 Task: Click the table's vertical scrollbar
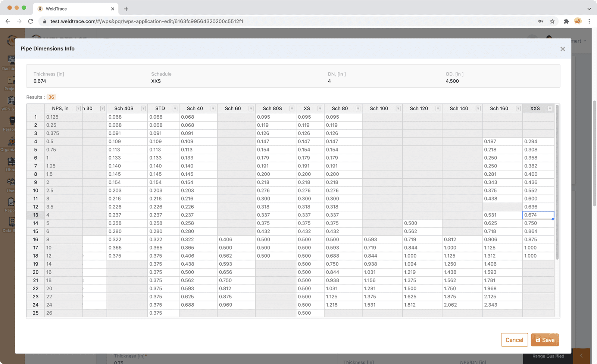[557, 183]
